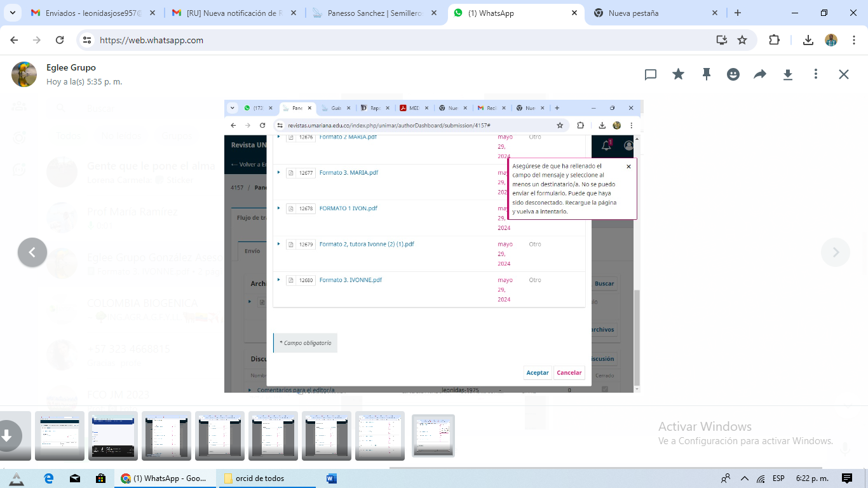
Task: Open the viewer's three-dot more options menu
Action: click(816, 74)
